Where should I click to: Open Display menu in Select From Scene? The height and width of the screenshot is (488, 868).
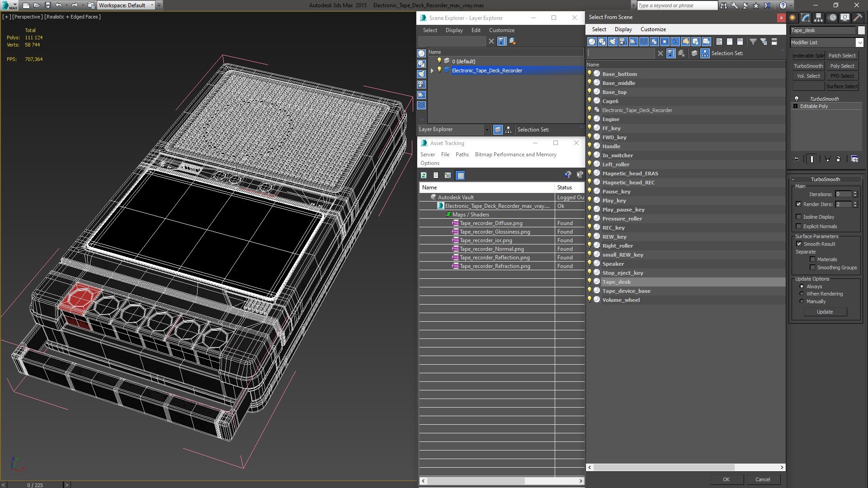(623, 29)
